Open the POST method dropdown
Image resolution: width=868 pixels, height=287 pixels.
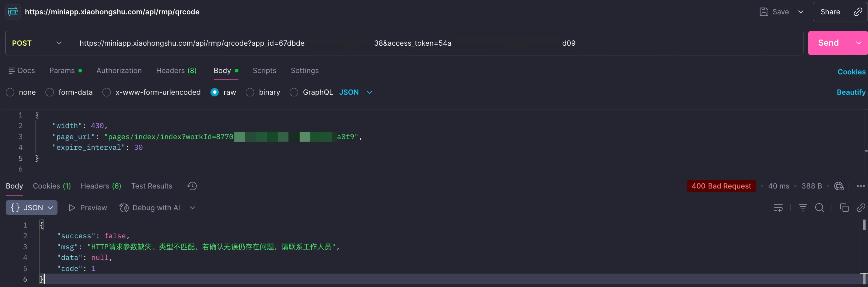point(37,43)
